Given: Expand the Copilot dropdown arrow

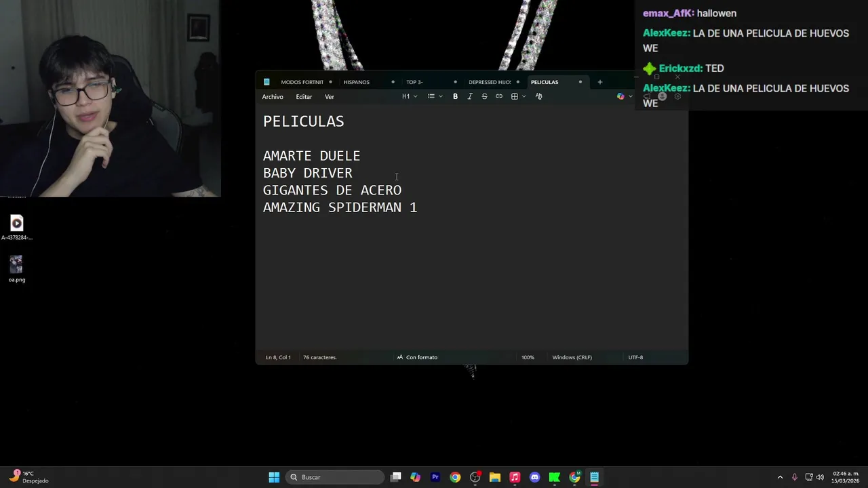Looking at the screenshot, I should 630,96.
